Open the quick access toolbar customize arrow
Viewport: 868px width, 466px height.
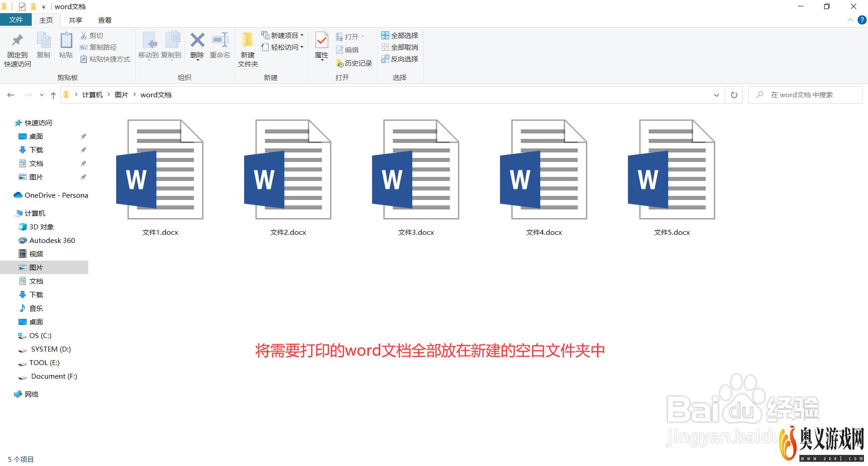pyautogui.click(x=43, y=7)
